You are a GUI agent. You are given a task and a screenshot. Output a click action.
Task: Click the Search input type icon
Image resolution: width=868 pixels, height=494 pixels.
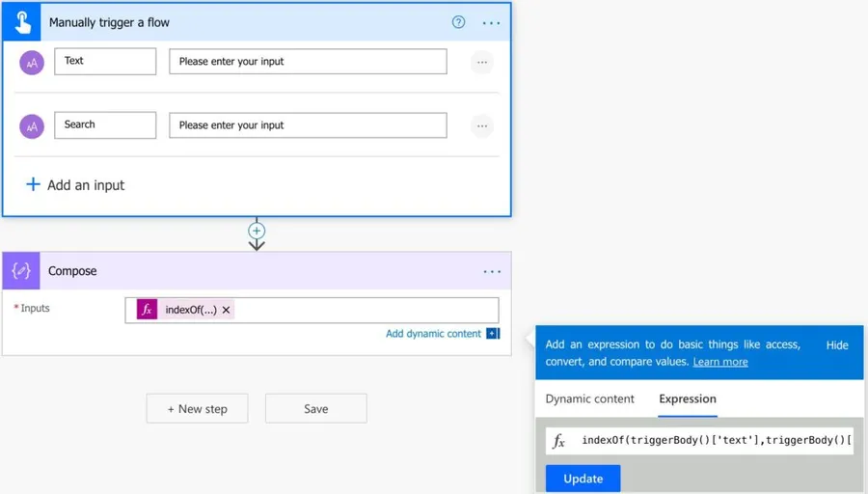(32, 125)
